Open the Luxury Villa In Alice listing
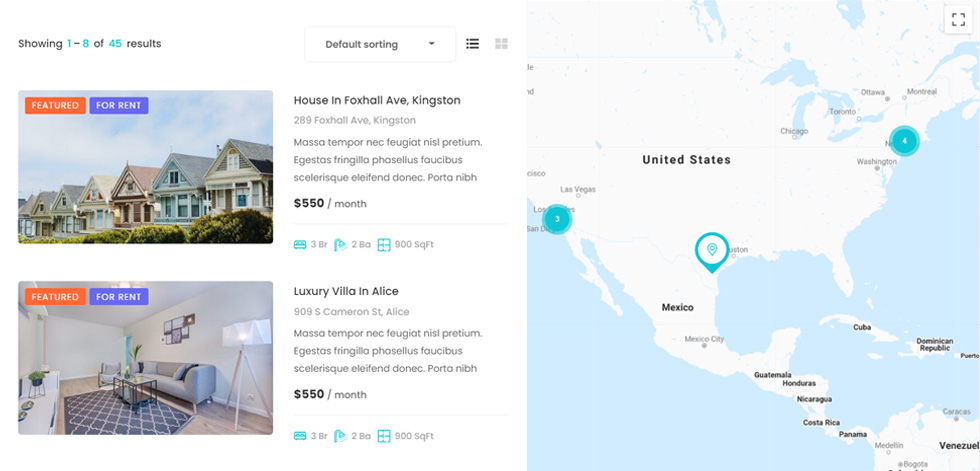Viewport: 980px width, 471px height. [x=346, y=292]
